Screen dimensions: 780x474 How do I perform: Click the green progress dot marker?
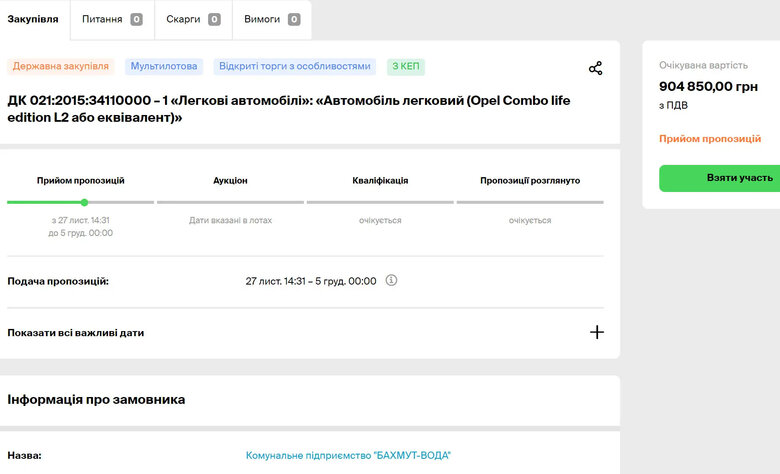(x=84, y=202)
